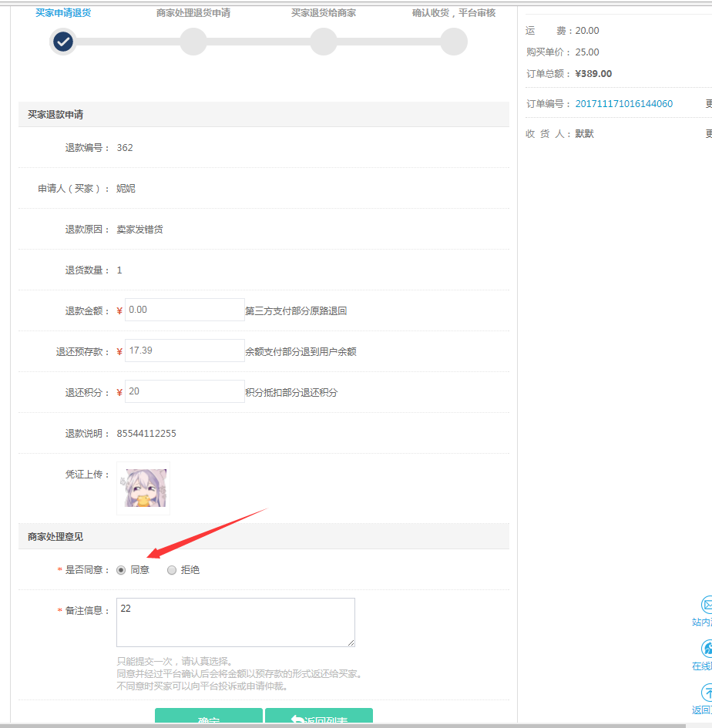Click the third progress step circle
The height and width of the screenshot is (728, 712).
[x=324, y=42]
